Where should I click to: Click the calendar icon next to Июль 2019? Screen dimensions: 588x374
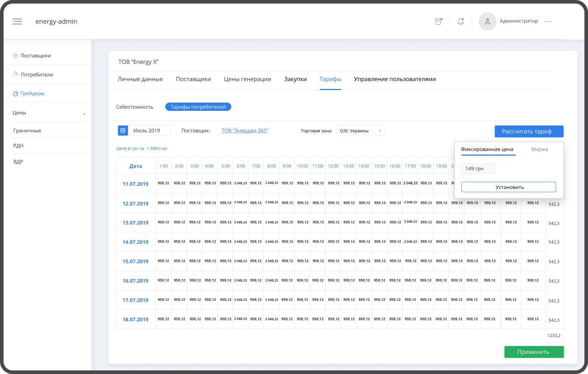tap(123, 131)
